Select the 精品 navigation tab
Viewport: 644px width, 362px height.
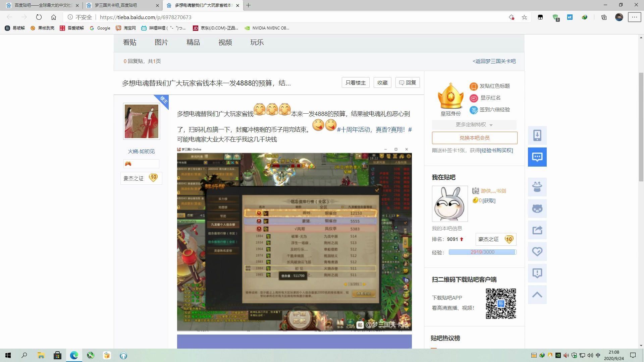193,43
